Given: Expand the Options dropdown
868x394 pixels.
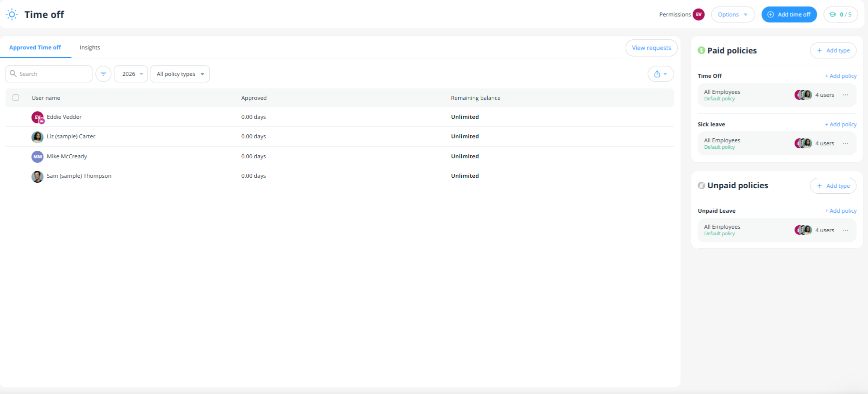Looking at the screenshot, I should (732, 14).
